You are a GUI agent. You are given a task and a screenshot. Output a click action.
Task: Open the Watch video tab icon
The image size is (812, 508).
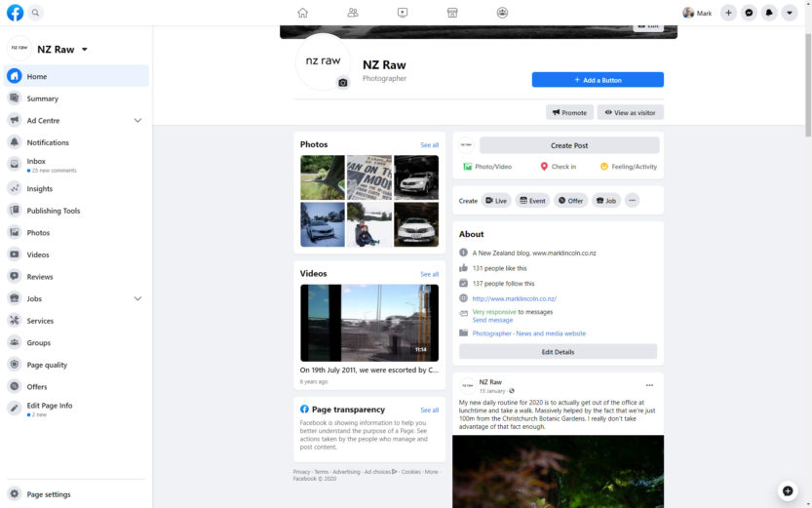403,13
